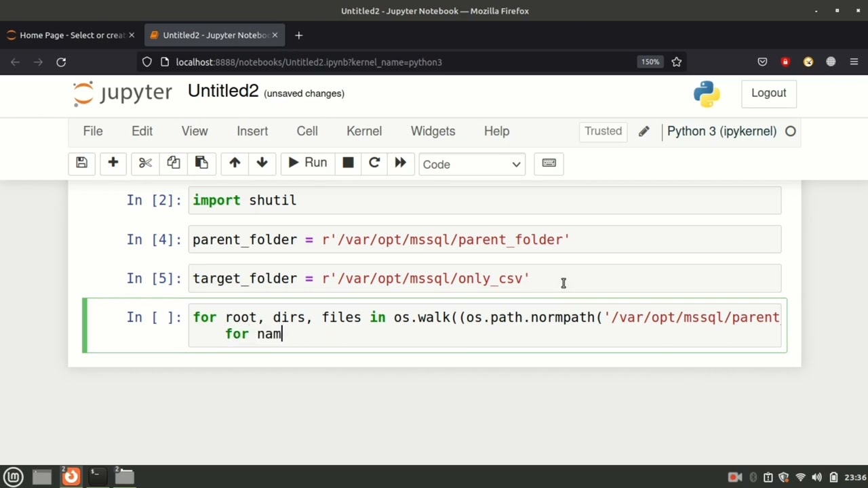This screenshot has width=868, height=488.
Task: Bookmark this page with the star icon
Action: (676, 62)
